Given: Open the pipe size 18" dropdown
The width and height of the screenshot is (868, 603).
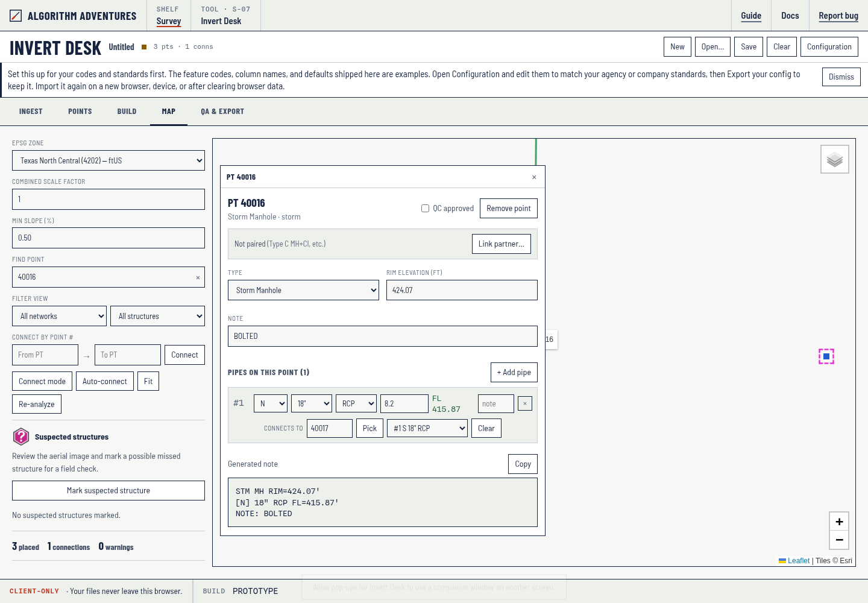Looking at the screenshot, I should [312, 403].
